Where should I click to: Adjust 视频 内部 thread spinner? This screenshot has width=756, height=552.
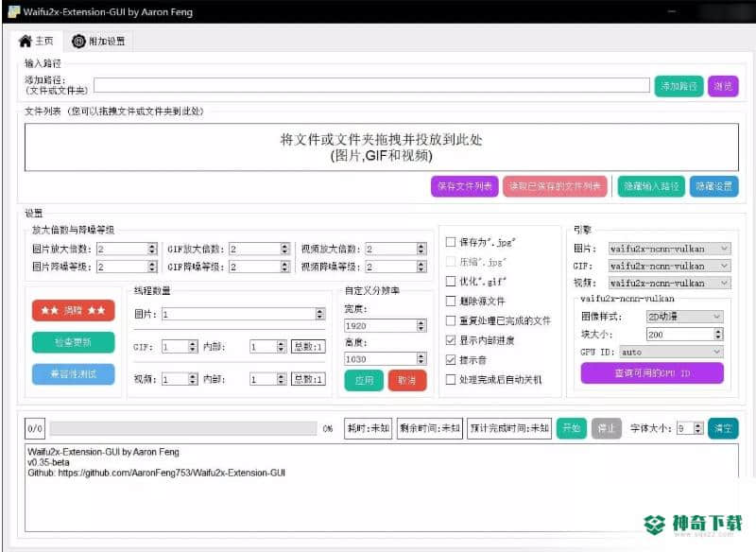tap(268, 379)
